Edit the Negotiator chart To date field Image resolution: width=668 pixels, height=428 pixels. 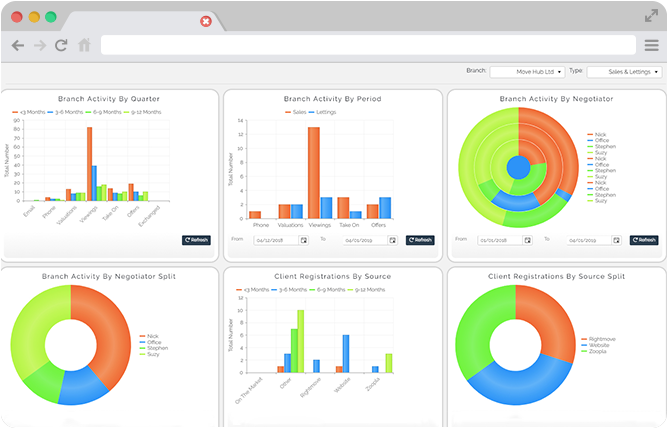589,241
